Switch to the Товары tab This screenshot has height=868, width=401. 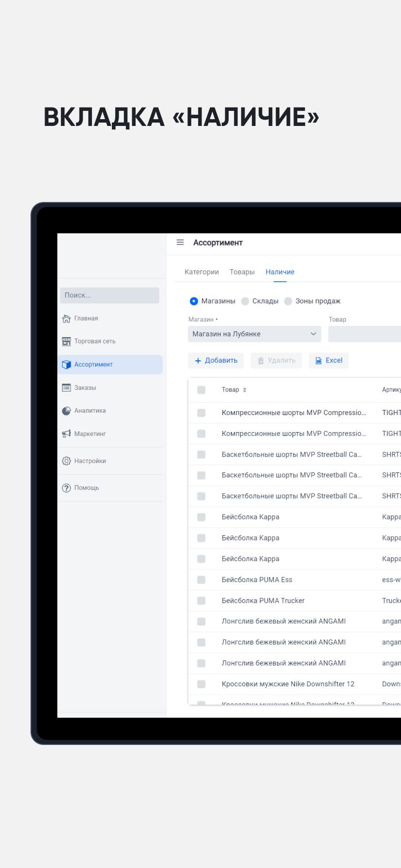[x=242, y=272]
